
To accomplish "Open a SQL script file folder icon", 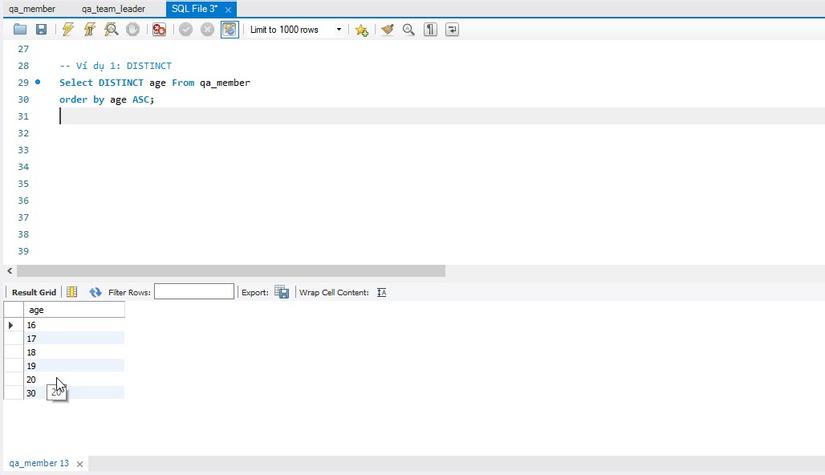I will [20, 29].
